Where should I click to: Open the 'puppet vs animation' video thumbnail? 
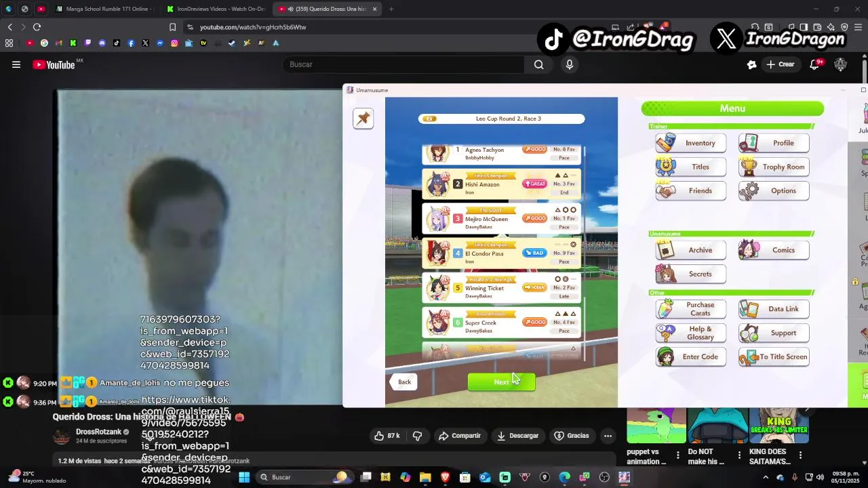point(656,425)
